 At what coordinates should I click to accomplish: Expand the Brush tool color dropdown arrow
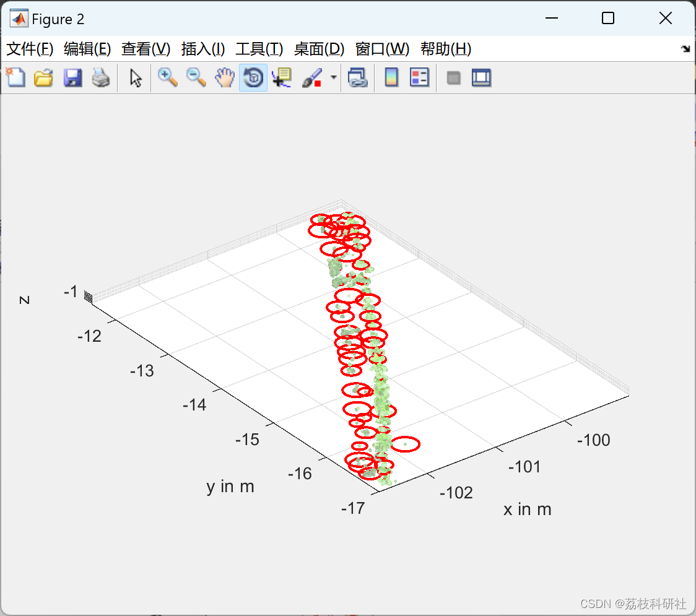(334, 78)
